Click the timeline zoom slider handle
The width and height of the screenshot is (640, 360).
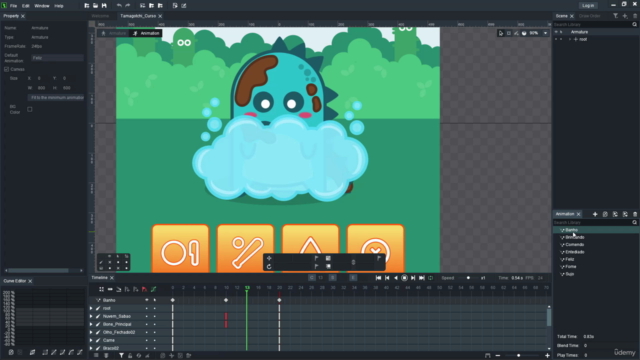coord(518,356)
